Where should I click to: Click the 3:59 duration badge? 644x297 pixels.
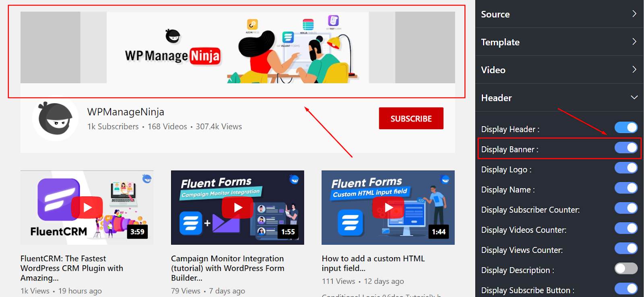pyautogui.click(x=137, y=232)
